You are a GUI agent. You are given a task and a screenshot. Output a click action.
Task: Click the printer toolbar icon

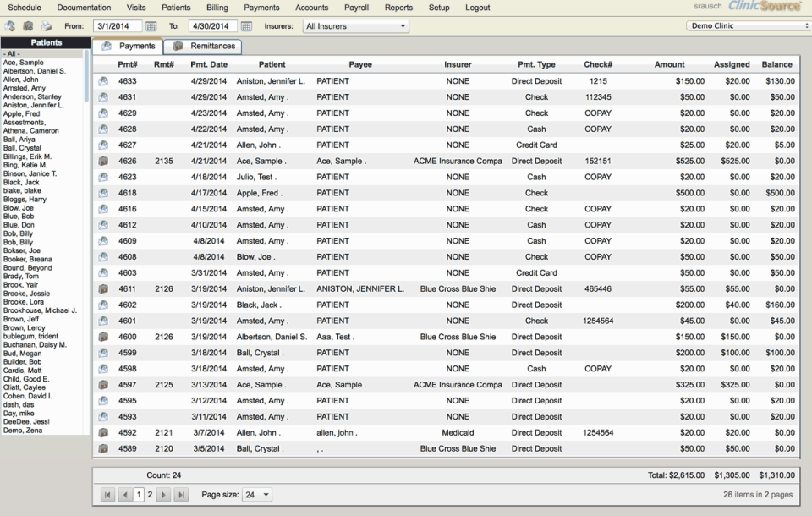coord(47,26)
